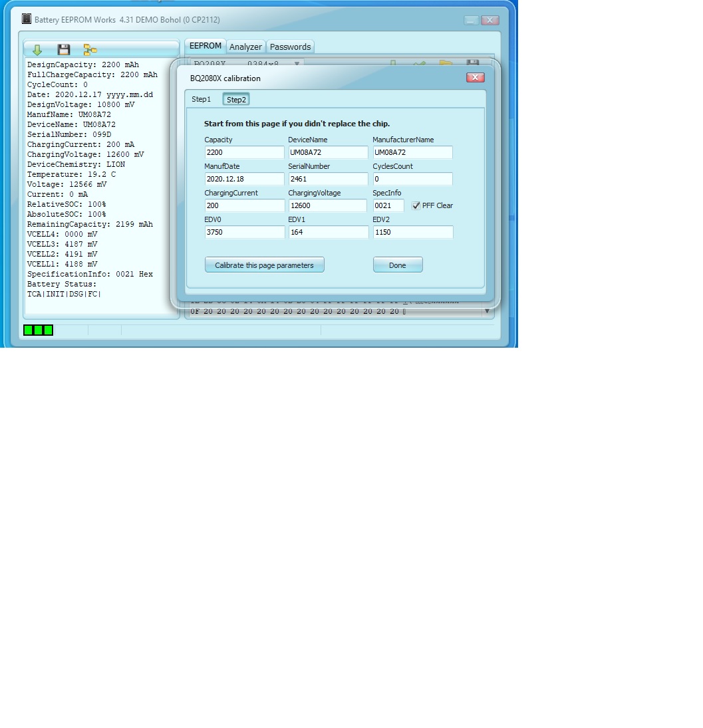Click the Voltage: 12566 mV line
The width and height of the screenshot is (703, 728).
coord(67,184)
